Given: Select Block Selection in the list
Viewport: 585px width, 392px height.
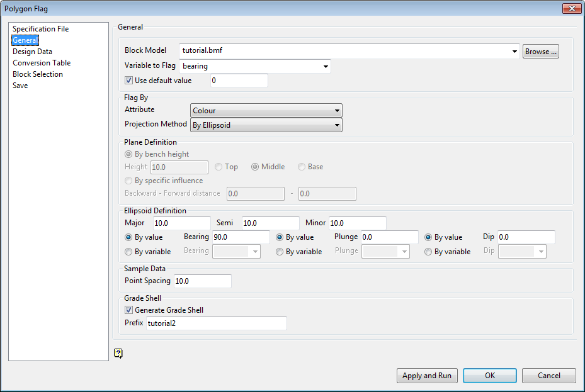Looking at the screenshot, I should (x=37, y=74).
